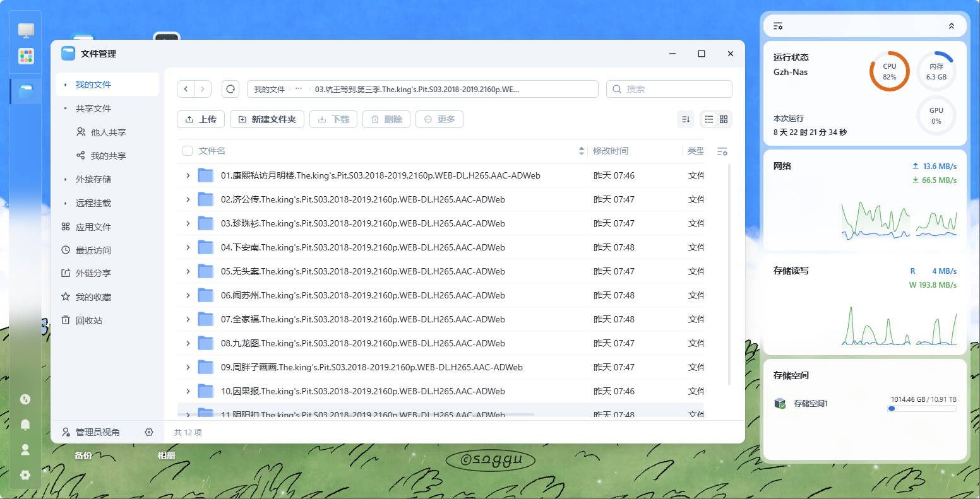Click the 下载 download button
The height and width of the screenshot is (499, 980).
coord(333,119)
